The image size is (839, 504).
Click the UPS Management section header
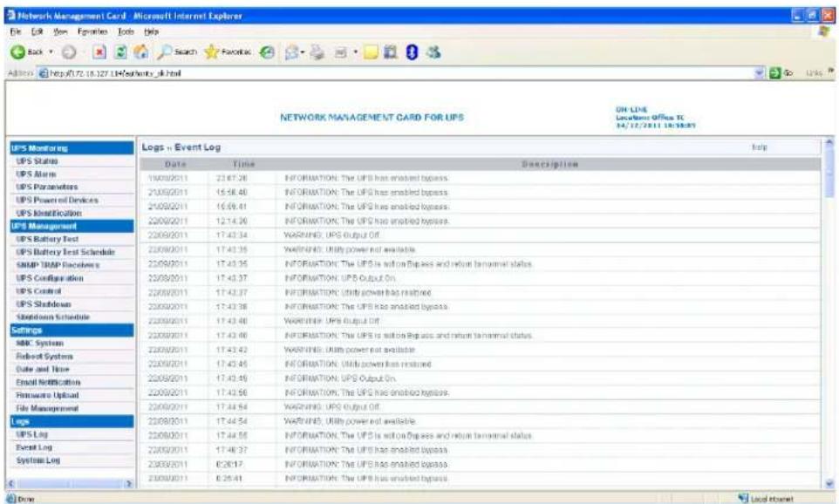[72, 227]
